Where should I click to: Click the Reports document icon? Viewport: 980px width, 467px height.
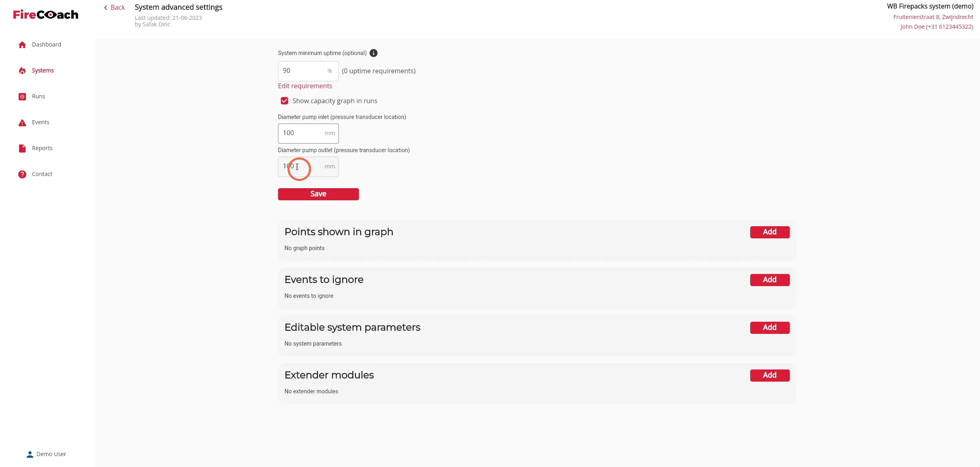click(x=22, y=148)
